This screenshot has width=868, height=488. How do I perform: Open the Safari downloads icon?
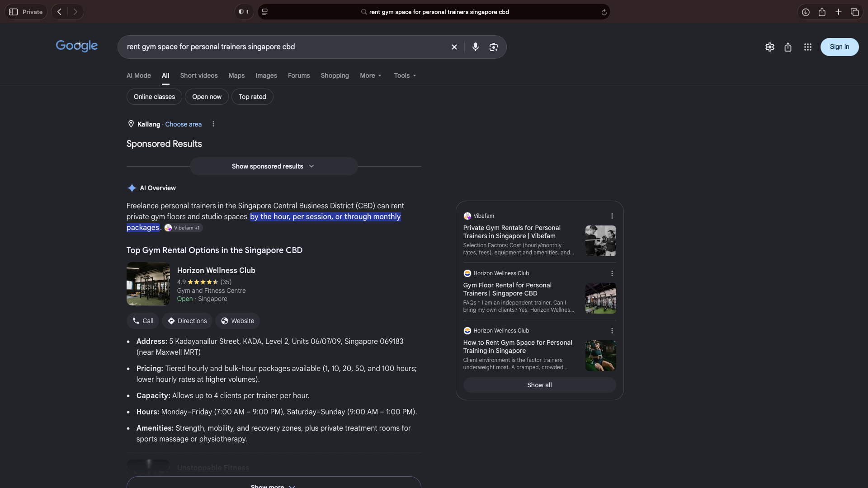click(x=806, y=12)
